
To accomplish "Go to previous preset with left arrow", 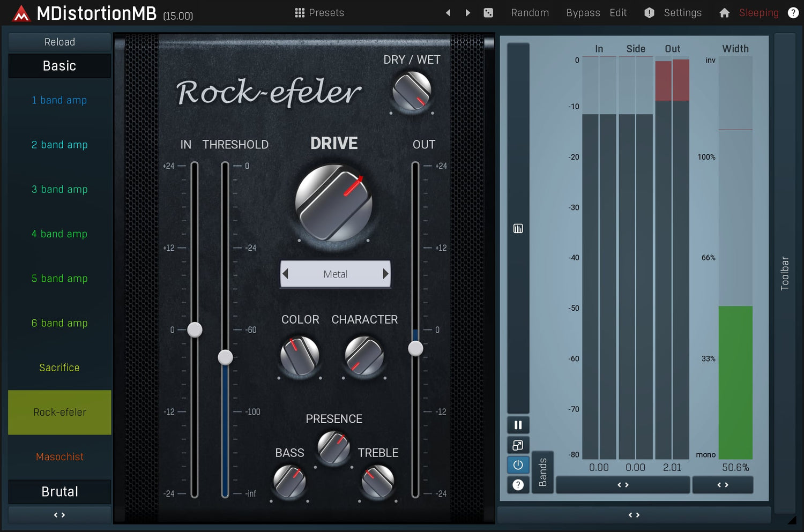I will [x=448, y=13].
